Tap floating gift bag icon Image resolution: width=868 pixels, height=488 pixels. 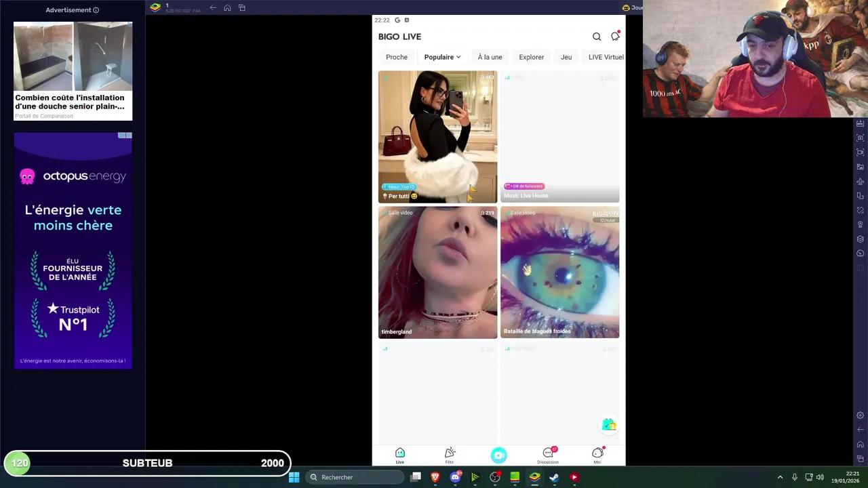click(x=609, y=424)
